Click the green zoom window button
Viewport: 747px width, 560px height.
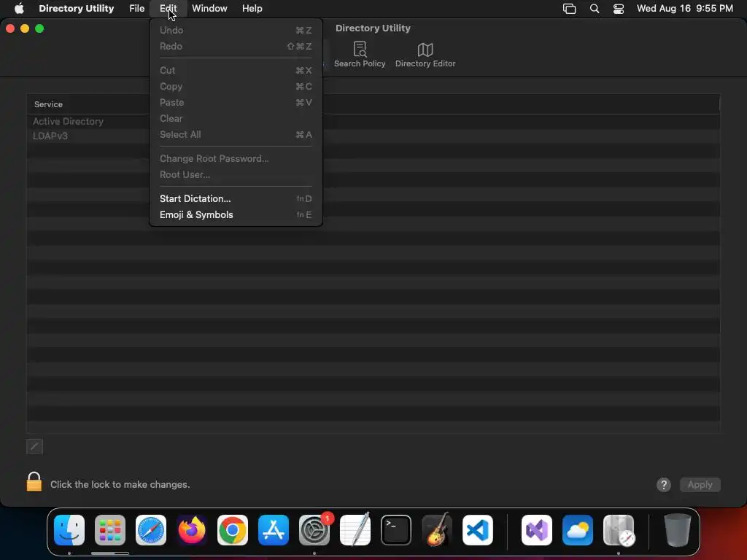[39, 28]
